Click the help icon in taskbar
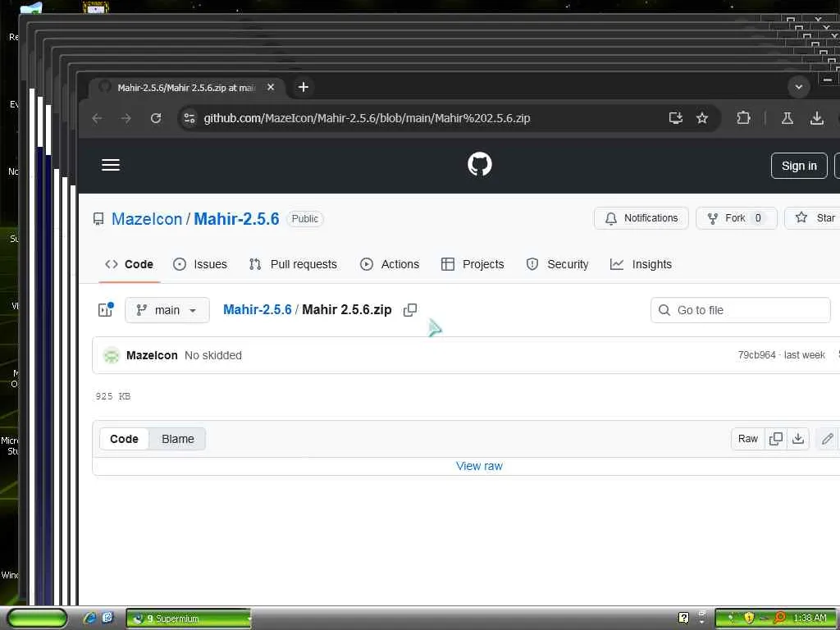Image resolution: width=840 pixels, height=630 pixels. pos(683,618)
